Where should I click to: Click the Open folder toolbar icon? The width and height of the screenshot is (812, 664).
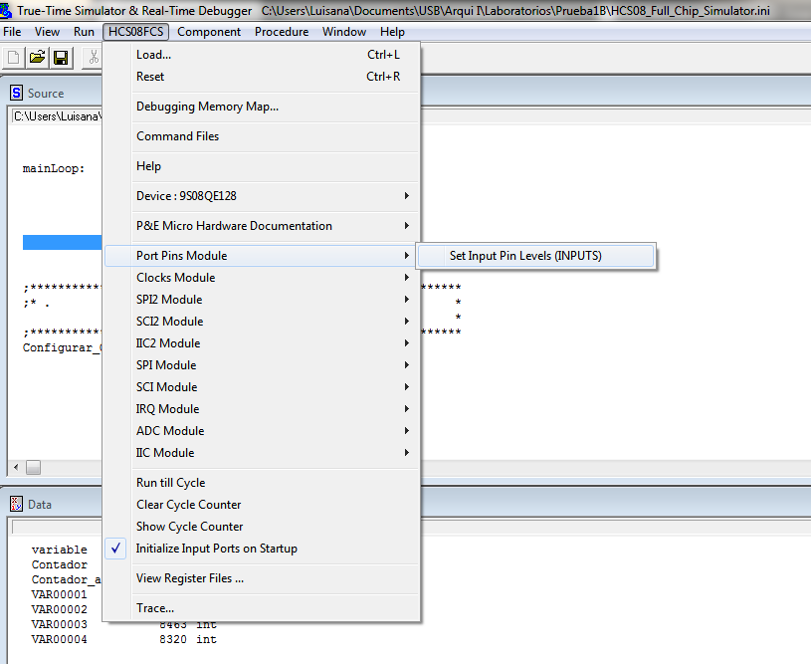tap(37, 58)
